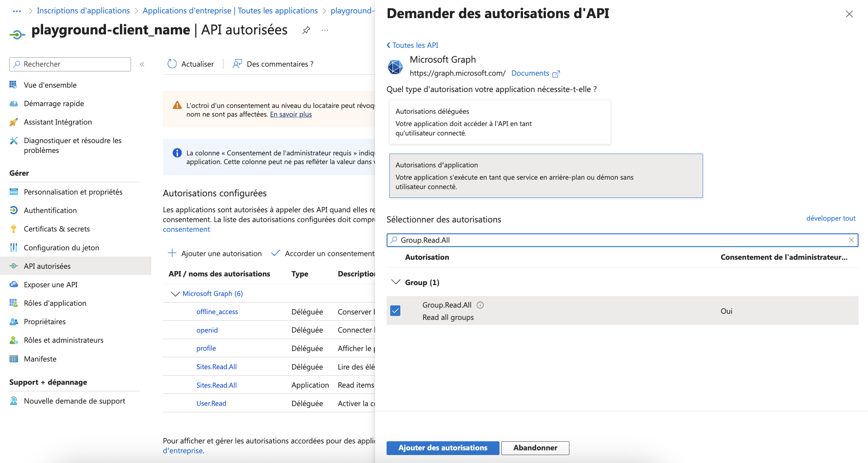Collapse the left sidebar with double chevron
868x463 pixels.
142,64
